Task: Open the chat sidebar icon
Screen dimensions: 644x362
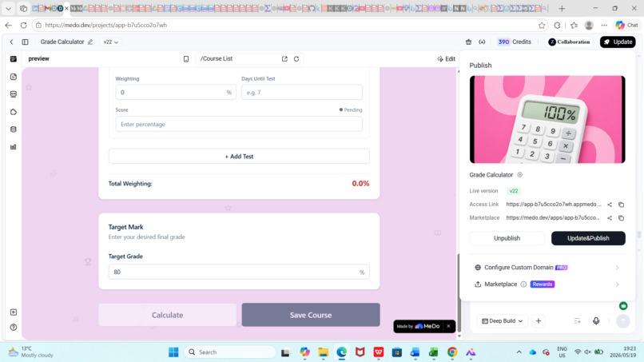Action: (x=14, y=59)
